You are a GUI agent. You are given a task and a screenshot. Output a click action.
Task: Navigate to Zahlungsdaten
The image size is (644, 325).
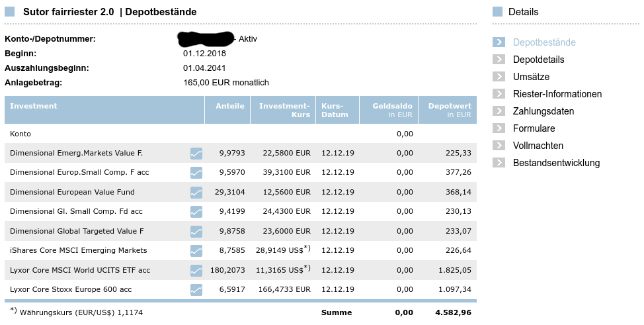point(543,111)
